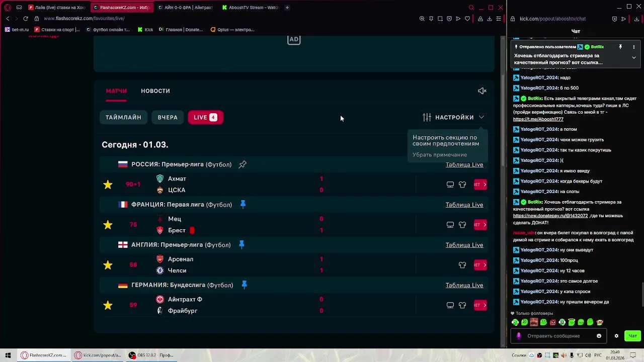Dismiss tooltip via Убрать примечание
This screenshot has width=644, height=362.
(x=440, y=155)
